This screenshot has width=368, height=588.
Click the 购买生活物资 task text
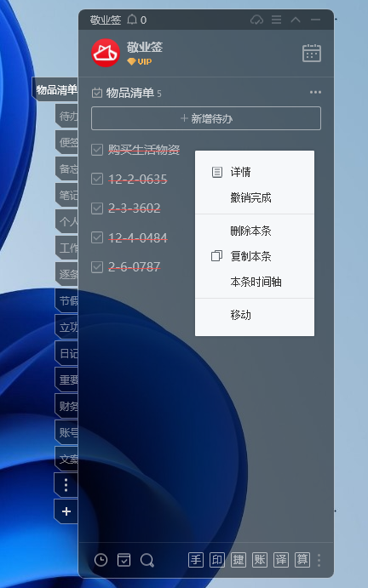point(144,150)
